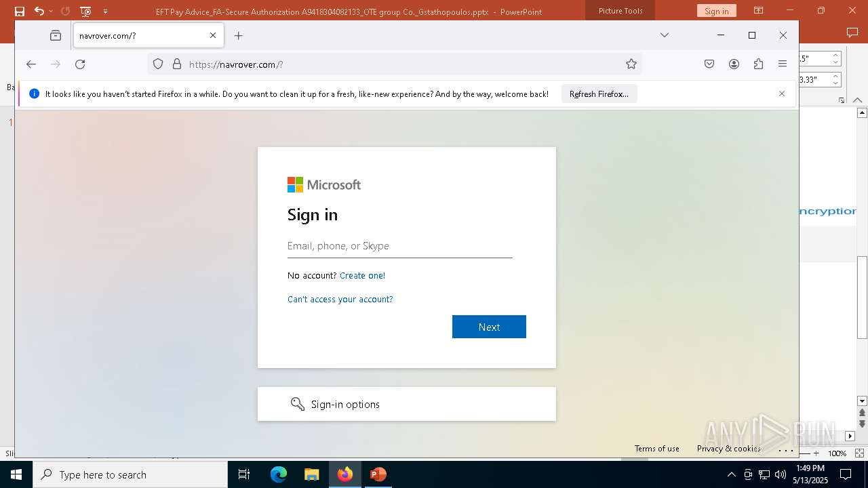Screen dimensions: 868x488
Task: Click the PowerPoint zoom in plus
Action: (816, 453)
